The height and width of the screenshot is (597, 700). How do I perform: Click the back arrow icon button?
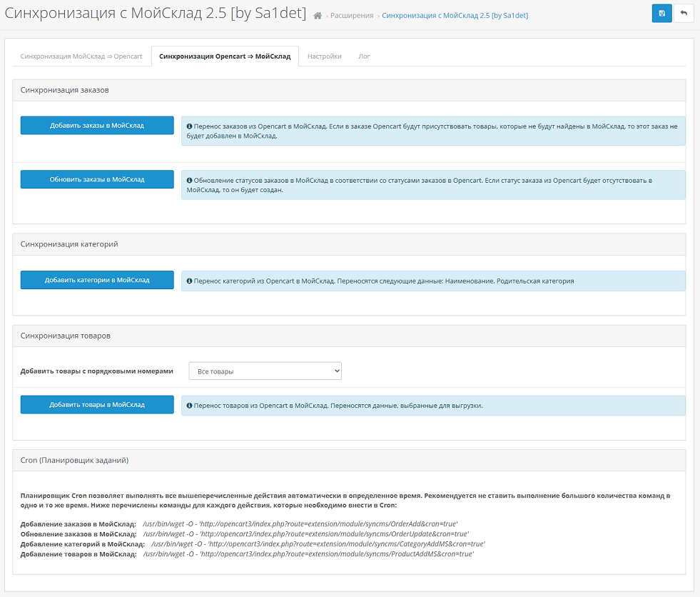(684, 14)
